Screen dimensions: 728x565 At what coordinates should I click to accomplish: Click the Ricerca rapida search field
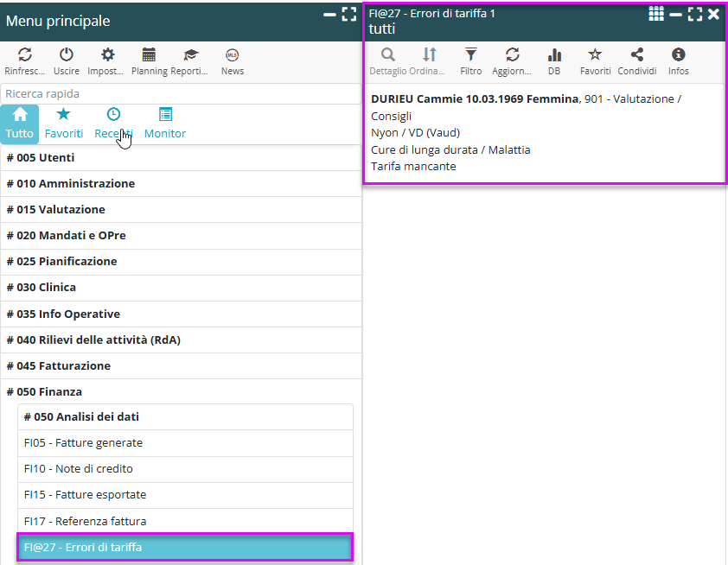tap(181, 93)
